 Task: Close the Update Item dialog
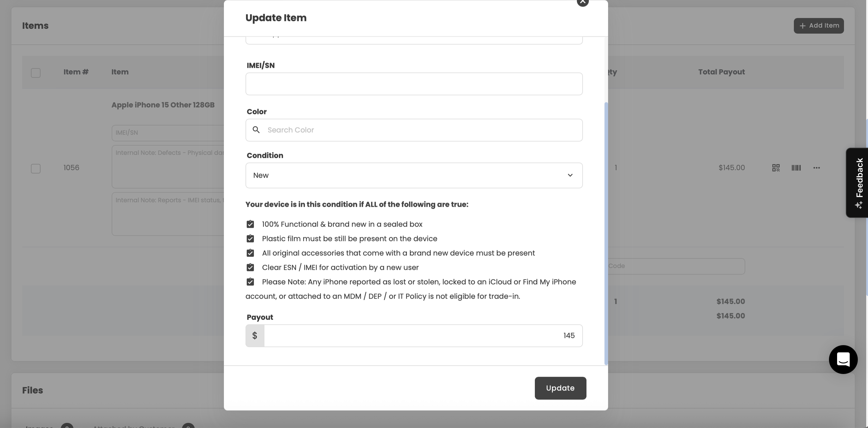[x=583, y=2]
